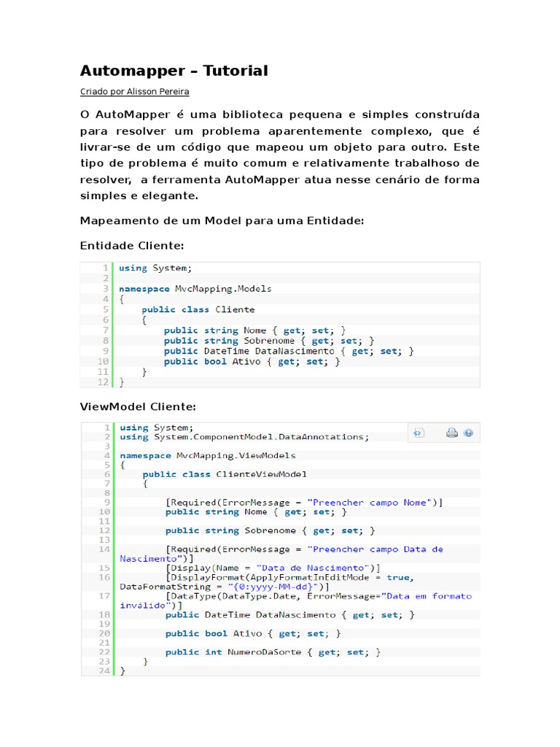Viewport: 560px width, 747px height.
Task: Click 'public string Nome' line in ViewModel code
Action: pyautogui.click(x=256, y=511)
